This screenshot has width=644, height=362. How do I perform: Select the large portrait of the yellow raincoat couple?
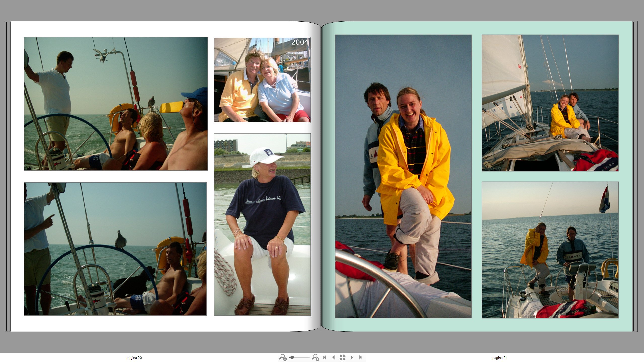tap(403, 176)
